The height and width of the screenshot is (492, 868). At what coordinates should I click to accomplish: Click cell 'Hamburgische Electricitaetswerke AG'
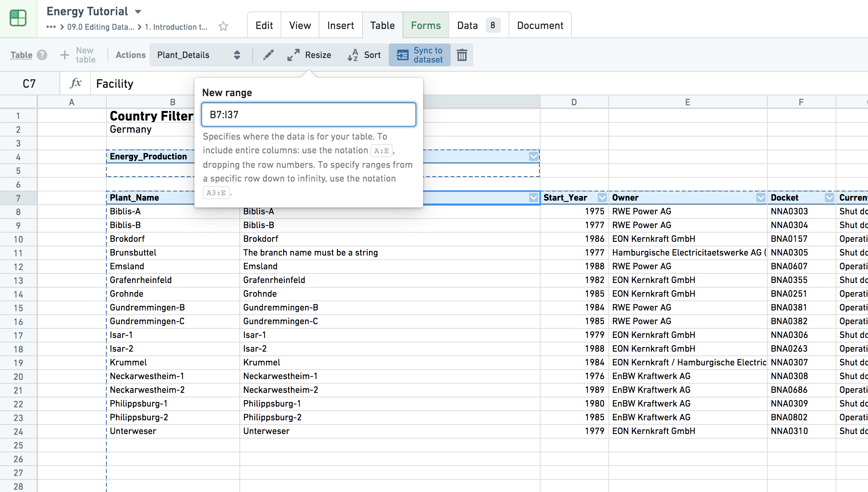687,252
